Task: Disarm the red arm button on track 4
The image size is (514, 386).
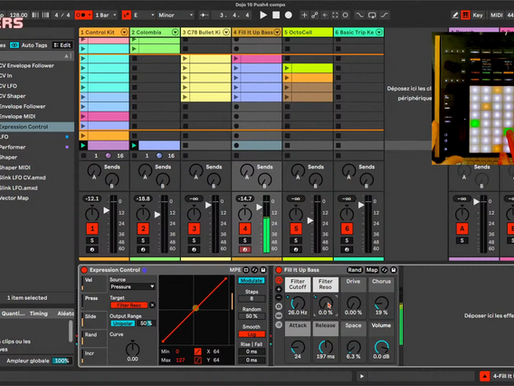Action: pyautogui.click(x=245, y=249)
